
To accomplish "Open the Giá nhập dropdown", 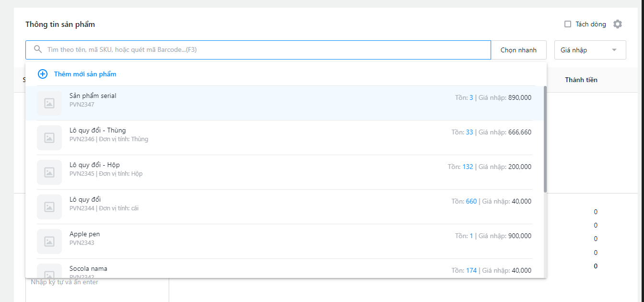I will coord(590,50).
